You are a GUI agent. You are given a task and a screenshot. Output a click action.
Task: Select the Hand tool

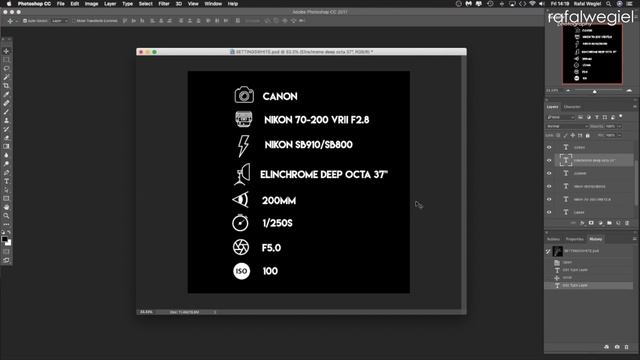pyautogui.click(x=6, y=207)
